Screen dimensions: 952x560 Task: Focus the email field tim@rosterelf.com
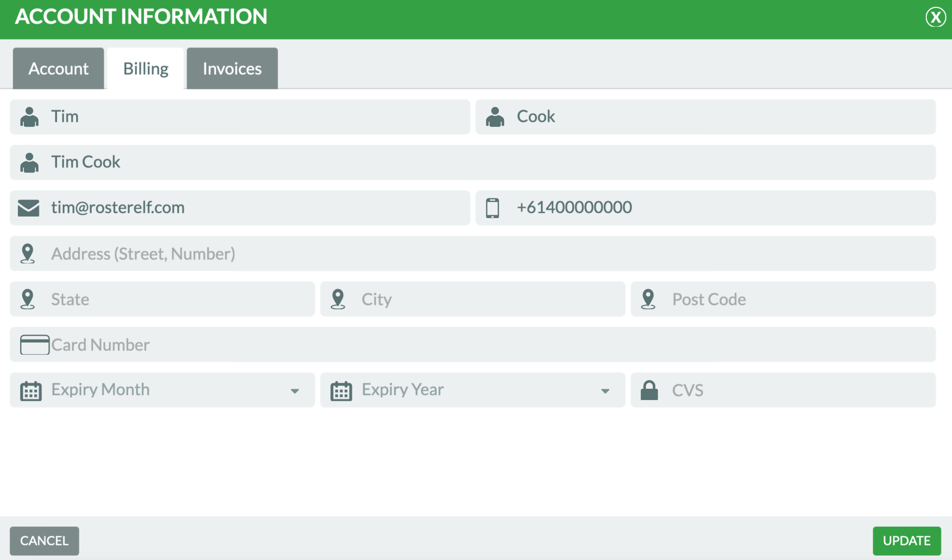[x=240, y=208]
